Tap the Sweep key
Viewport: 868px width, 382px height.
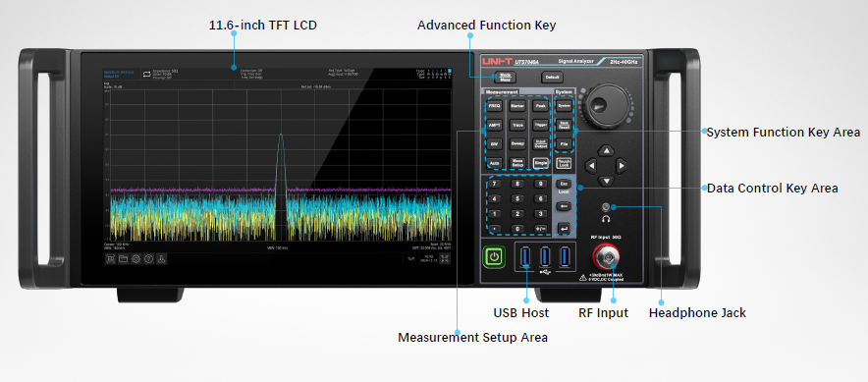click(x=517, y=143)
